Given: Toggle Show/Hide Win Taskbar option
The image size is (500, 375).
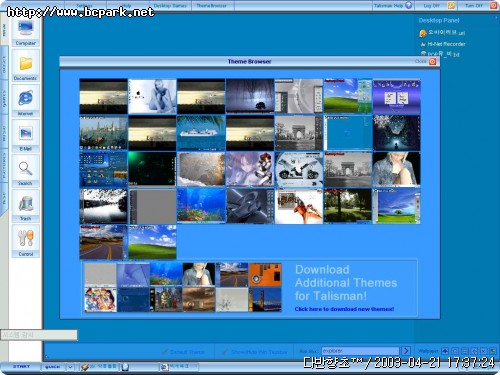Looking at the screenshot, I should [x=255, y=352].
